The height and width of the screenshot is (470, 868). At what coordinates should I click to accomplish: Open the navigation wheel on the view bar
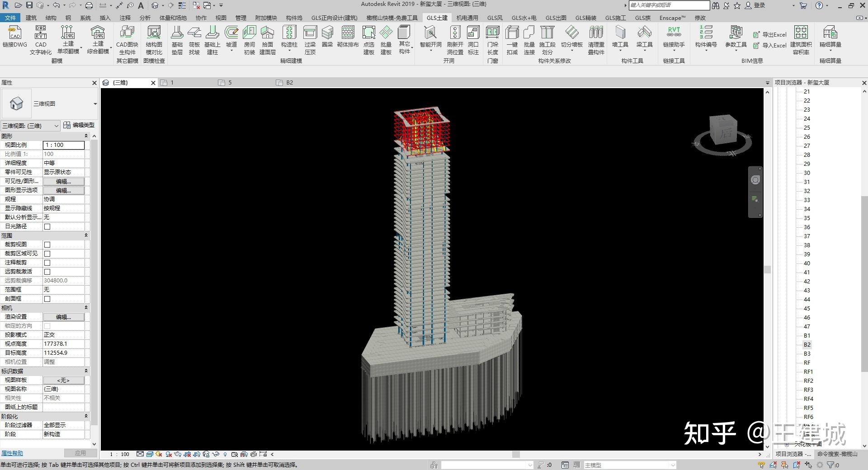point(755,180)
